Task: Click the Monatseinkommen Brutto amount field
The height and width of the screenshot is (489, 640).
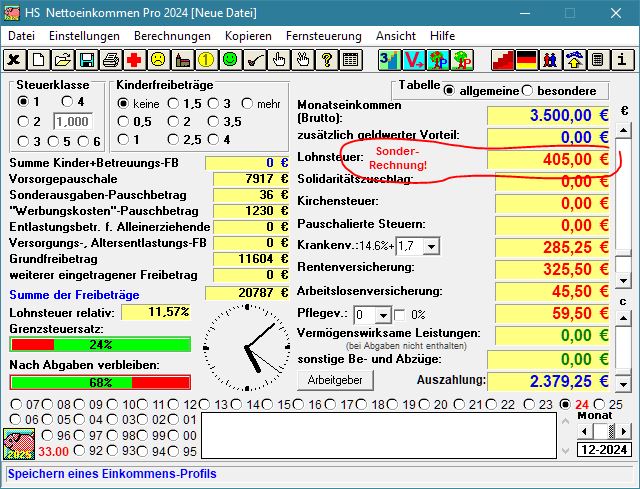Action: (x=549, y=114)
